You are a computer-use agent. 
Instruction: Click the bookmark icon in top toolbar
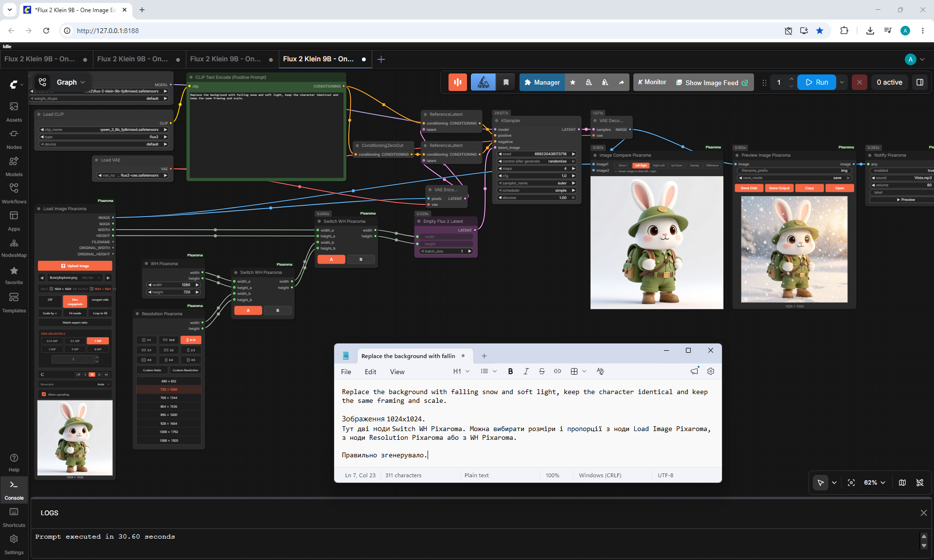pyautogui.click(x=506, y=82)
